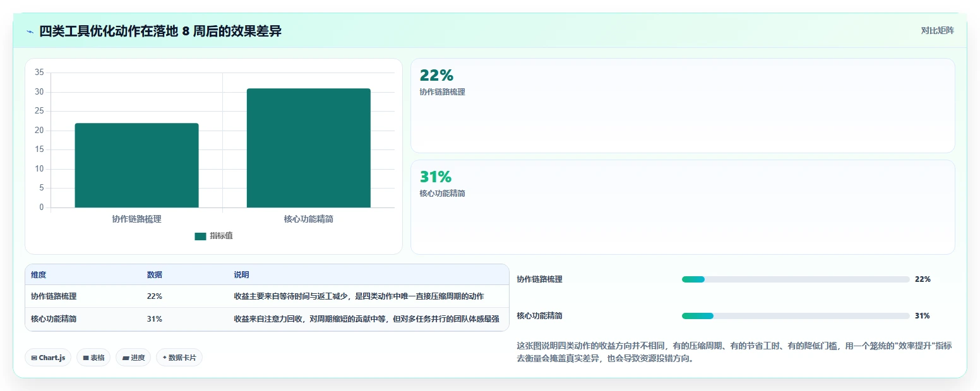This screenshot has height=391, width=980.
Task: Click the 31% cell in the table
Action: 155,319
